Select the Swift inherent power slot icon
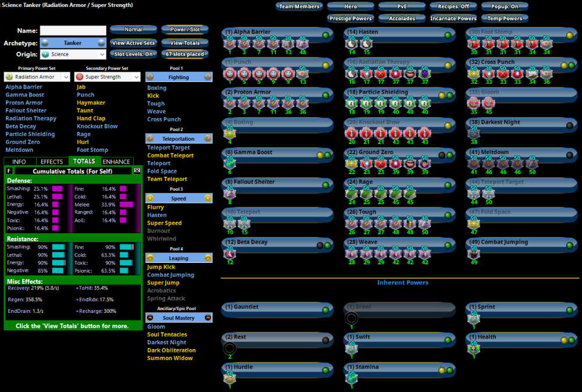This screenshot has width=582, height=392. click(352, 348)
